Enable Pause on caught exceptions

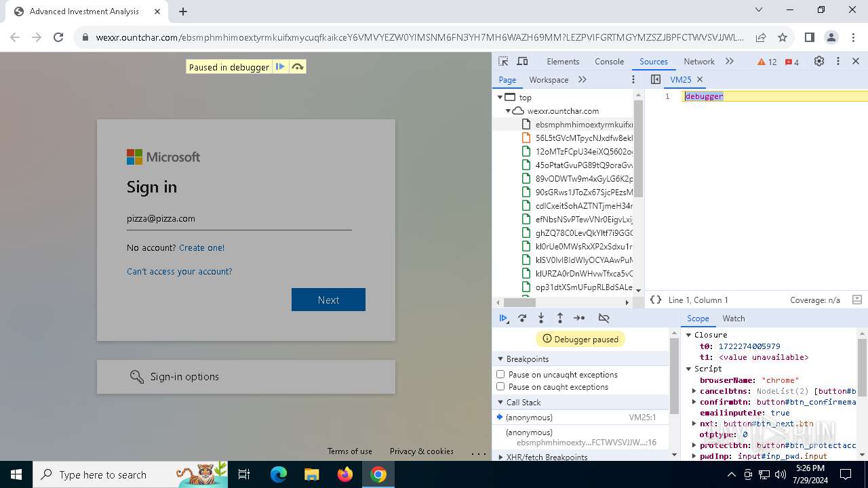(x=500, y=387)
